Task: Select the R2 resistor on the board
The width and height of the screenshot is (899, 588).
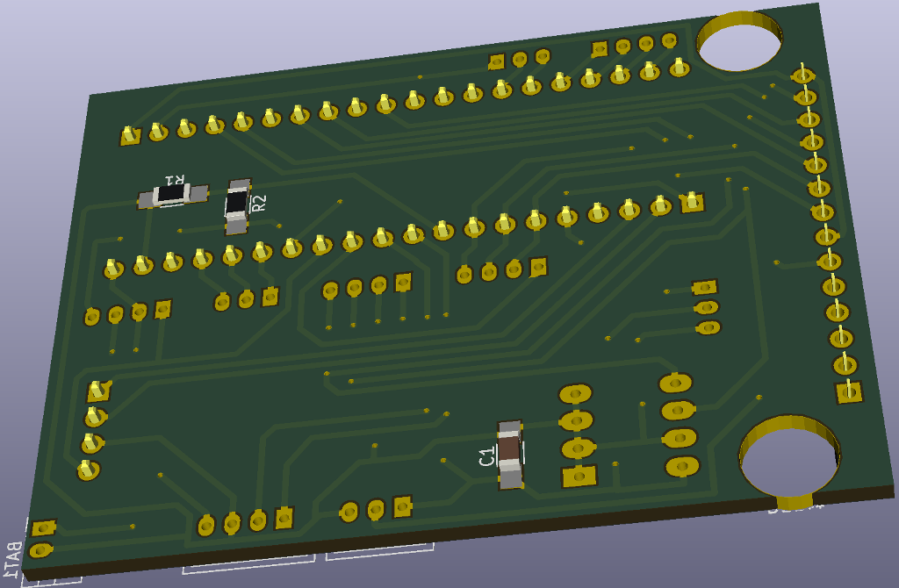Action: [x=237, y=206]
